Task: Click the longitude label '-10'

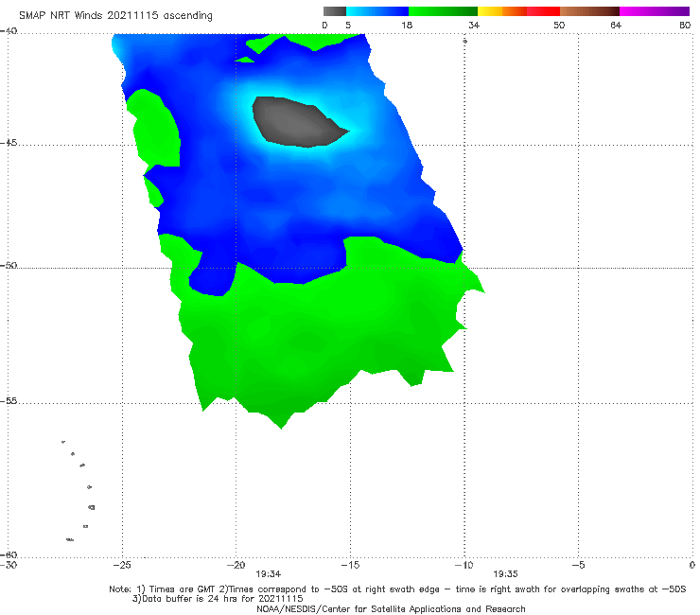Action: tap(464, 565)
